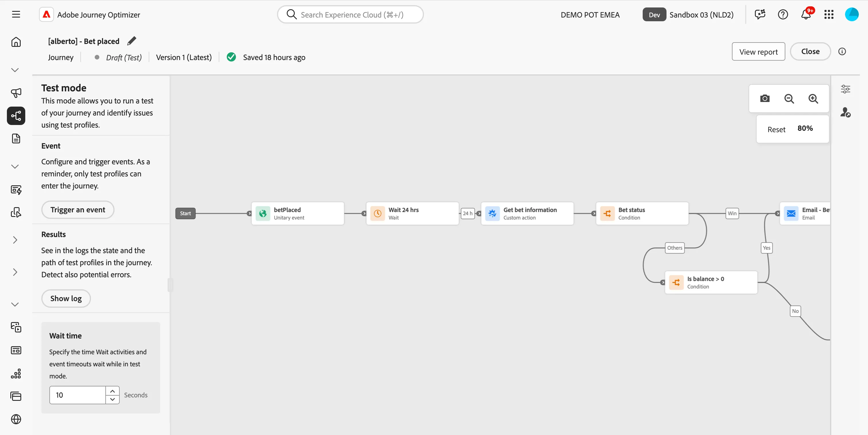The width and height of the screenshot is (868, 435).
Task: Click Trigger an event button
Action: click(x=78, y=210)
